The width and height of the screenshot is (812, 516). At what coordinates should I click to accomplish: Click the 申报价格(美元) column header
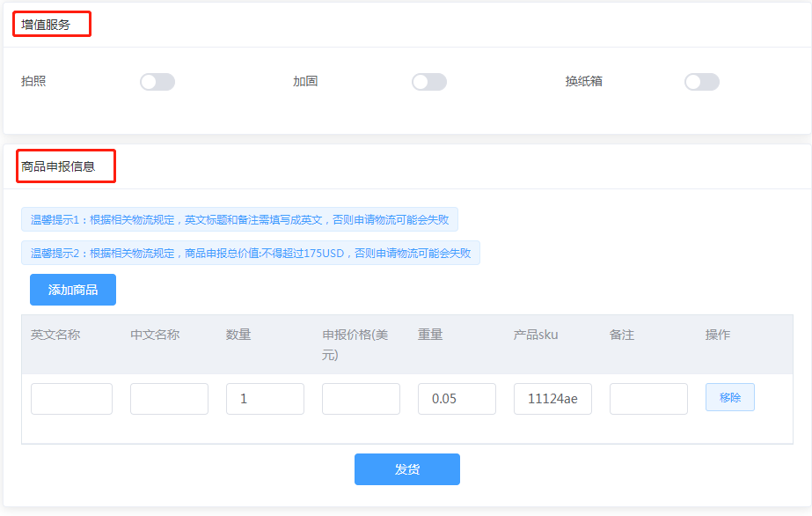tap(355, 344)
